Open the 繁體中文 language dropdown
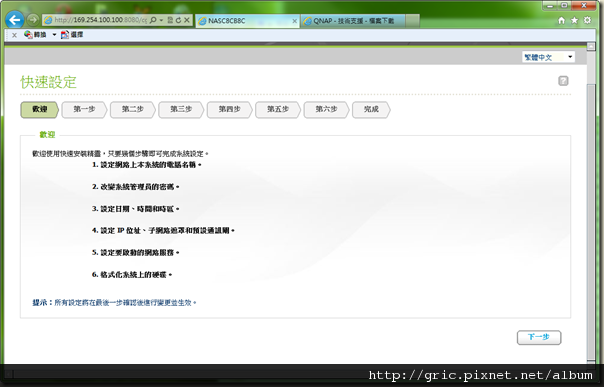Image resolution: width=604 pixels, height=387 pixels. [x=549, y=57]
